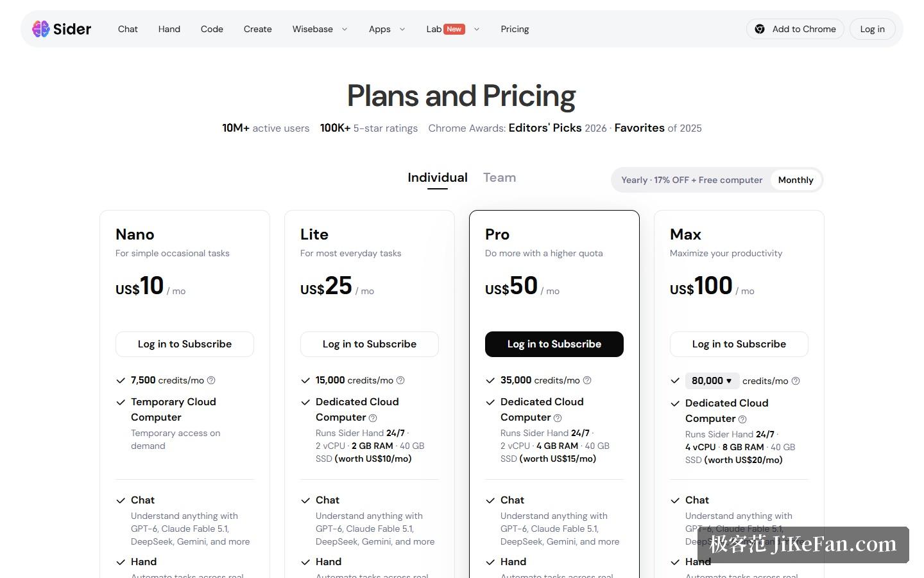The image size is (924, 578).
Task: Click the Chrome icon in Add to Chrome
Action: (x=760, y=29)
